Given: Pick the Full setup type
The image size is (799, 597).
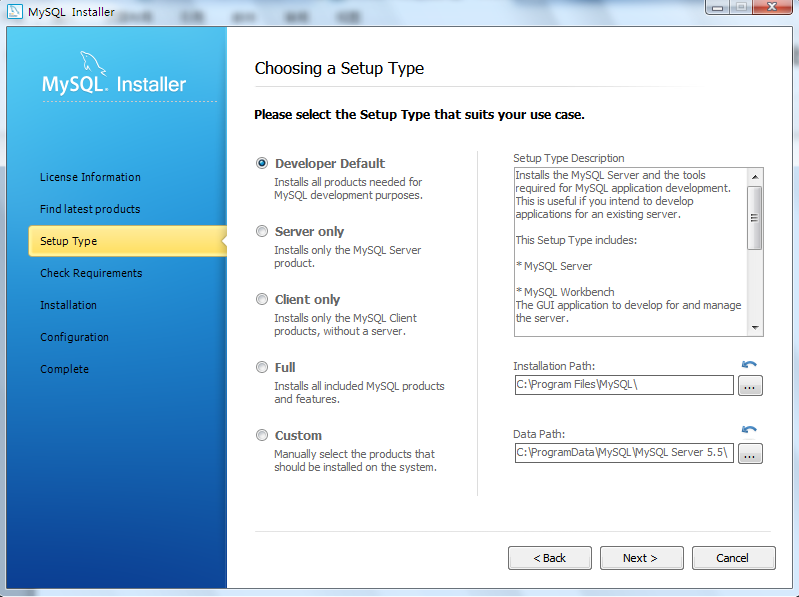Looking at the screenshot, I should [x=262, y=367].
